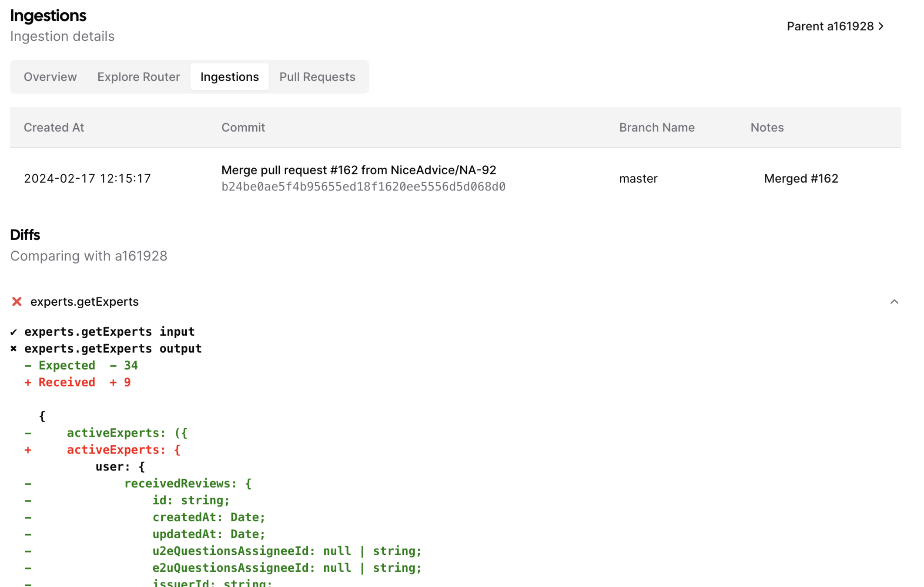Click the Merged #162 note
The width and height of the screenshot is (924, 587).
click(x=800, y=178)
